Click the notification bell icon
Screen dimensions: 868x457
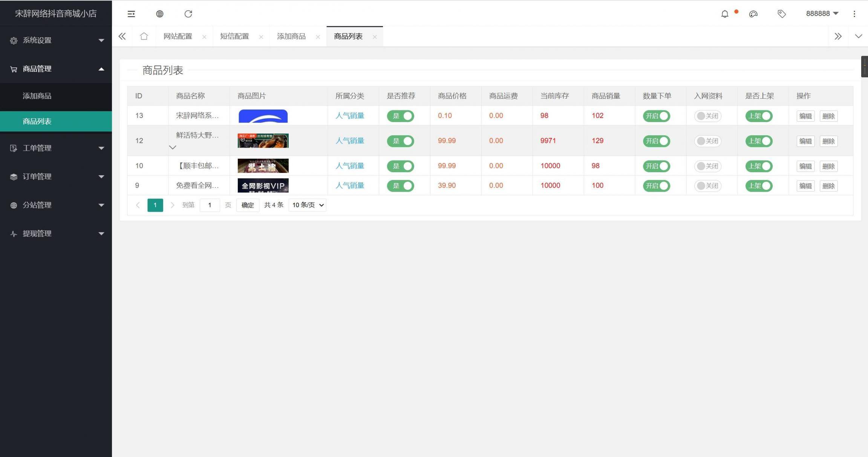click(x=724, y=14)
